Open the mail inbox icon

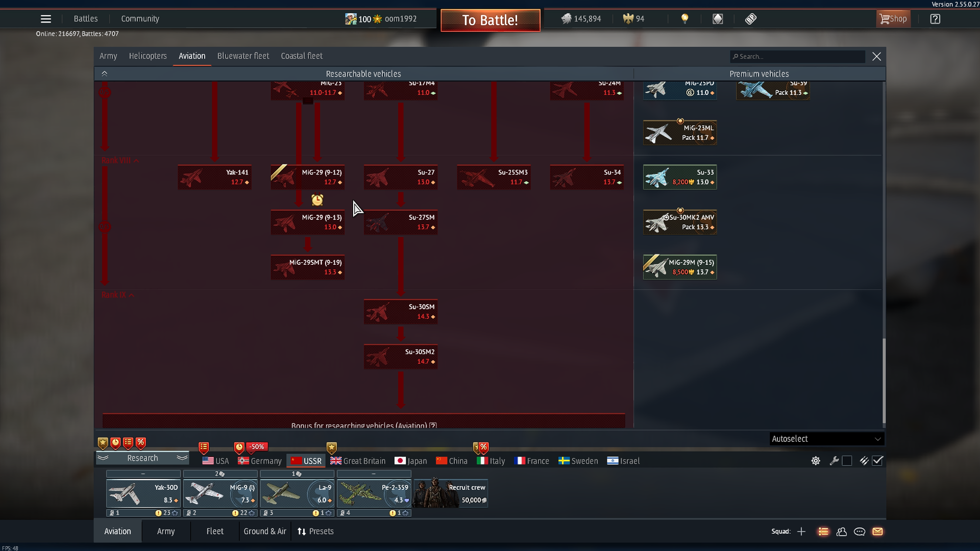tap(877, 532)
